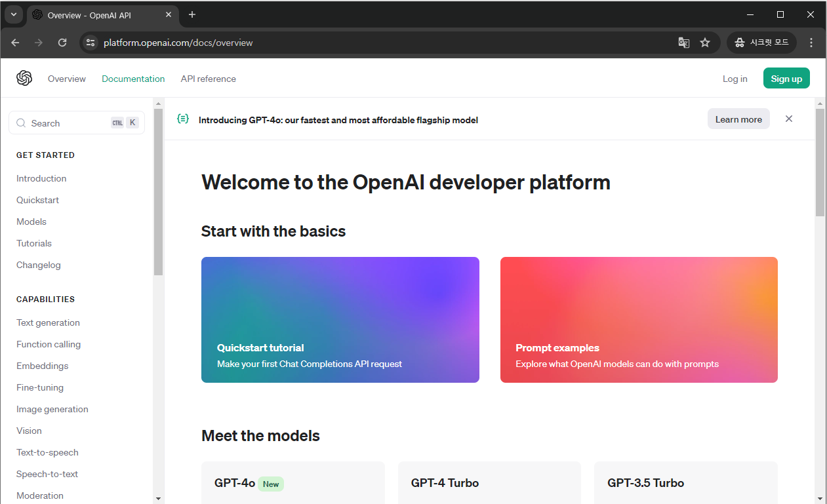The image size is (827, 504).
Task: Open the Quickstart tutorial card
Action: point(340,320)
